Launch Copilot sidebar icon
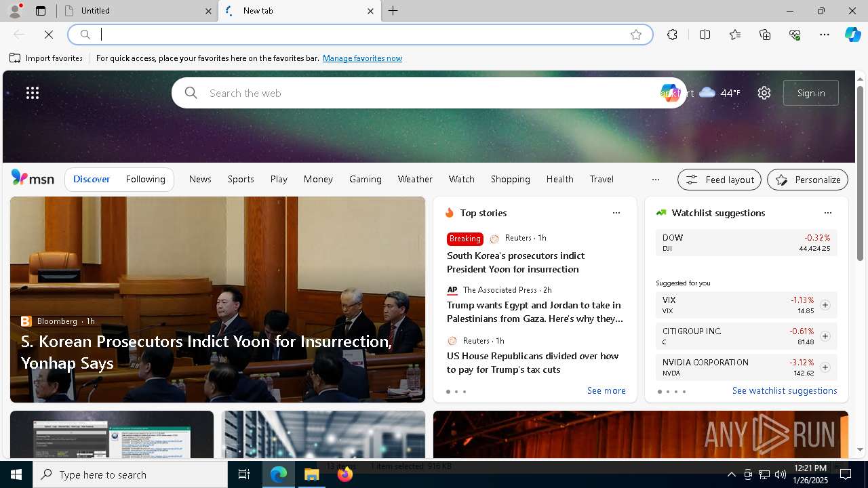 (x=852, y=35)
